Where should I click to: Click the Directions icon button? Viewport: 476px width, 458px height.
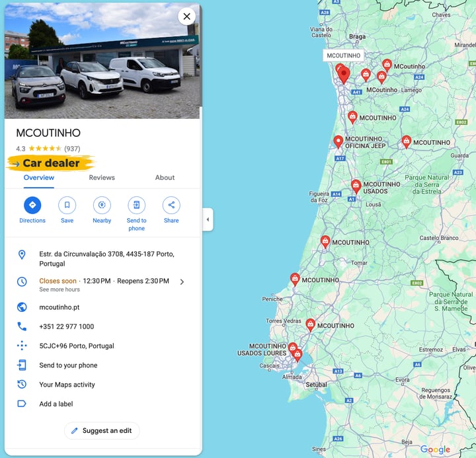point(32,205)
